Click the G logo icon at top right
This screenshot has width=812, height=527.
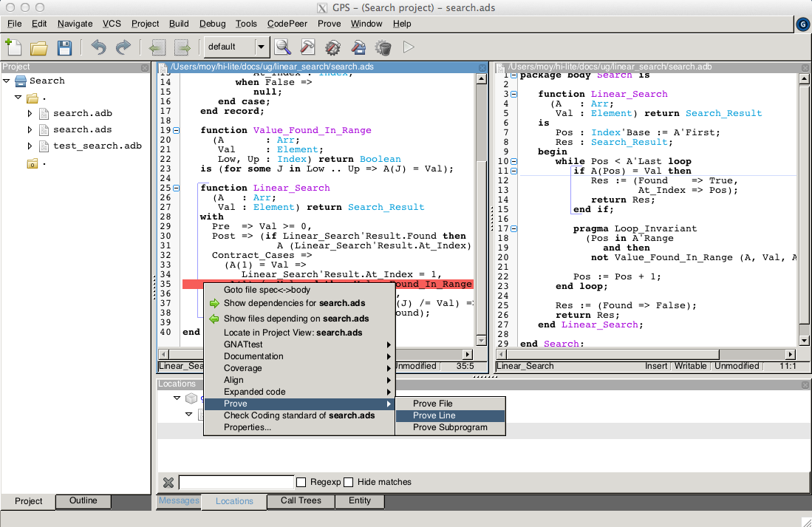pos(802,24)
